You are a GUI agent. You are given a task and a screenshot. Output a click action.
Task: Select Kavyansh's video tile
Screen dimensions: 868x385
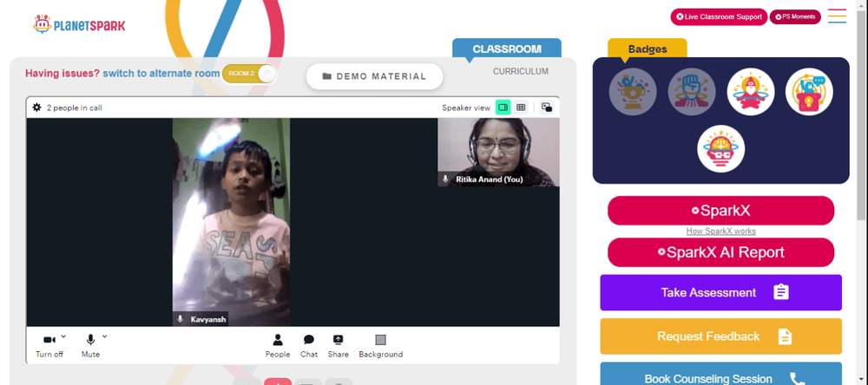(x=231, y=222)
